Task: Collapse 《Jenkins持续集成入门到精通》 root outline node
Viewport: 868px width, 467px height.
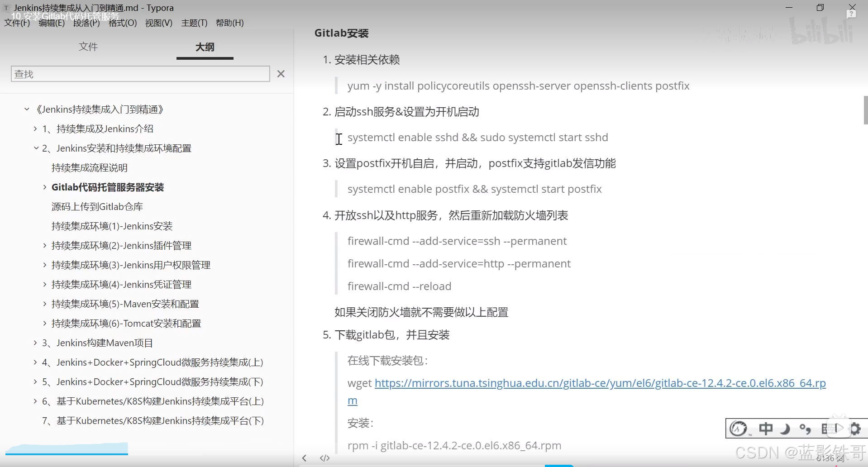Action: click(26, 109)
